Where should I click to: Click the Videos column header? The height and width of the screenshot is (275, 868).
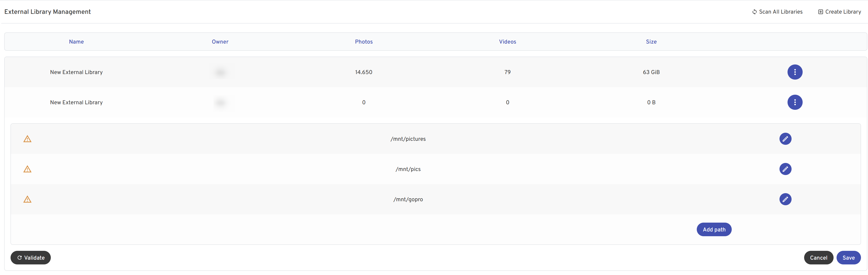507,42
